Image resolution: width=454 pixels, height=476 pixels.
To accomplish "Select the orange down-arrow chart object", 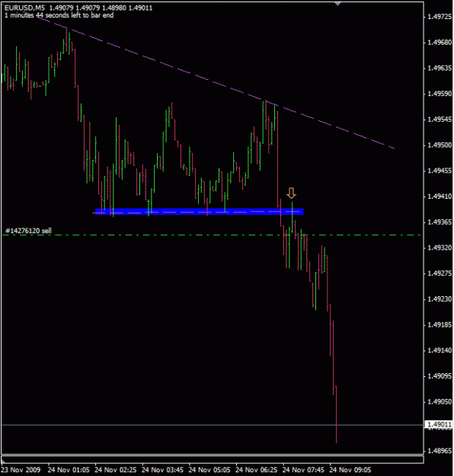I will (x=291, y=193).
